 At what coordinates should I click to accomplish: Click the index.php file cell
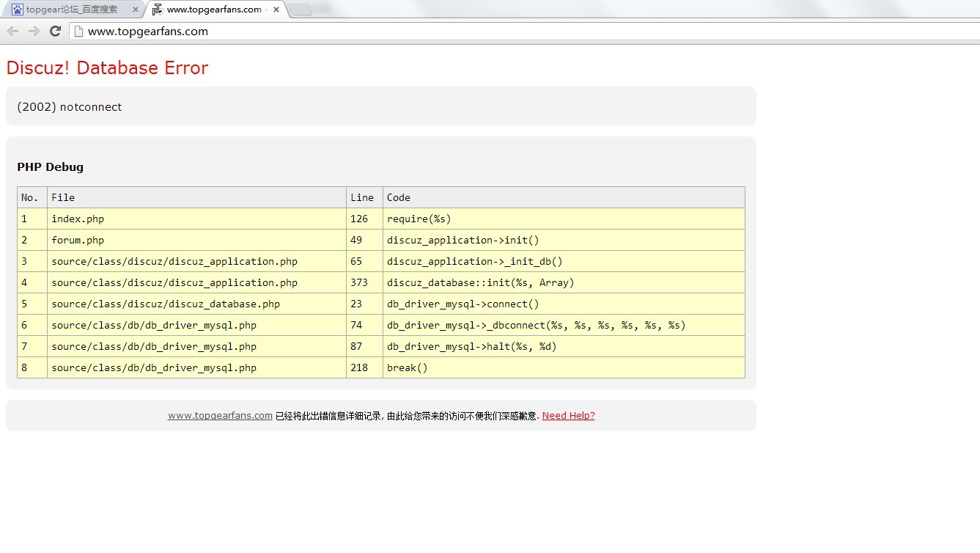(x=196, y=219)
